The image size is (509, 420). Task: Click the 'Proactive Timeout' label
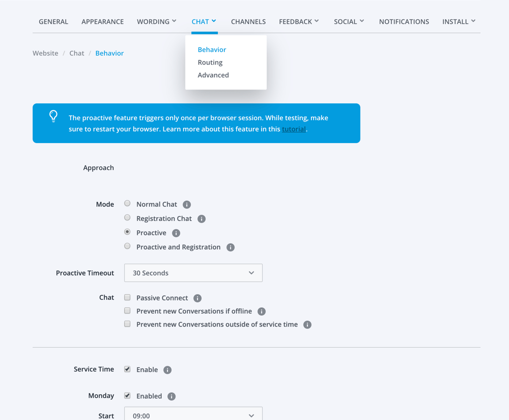tap(85, 273)
